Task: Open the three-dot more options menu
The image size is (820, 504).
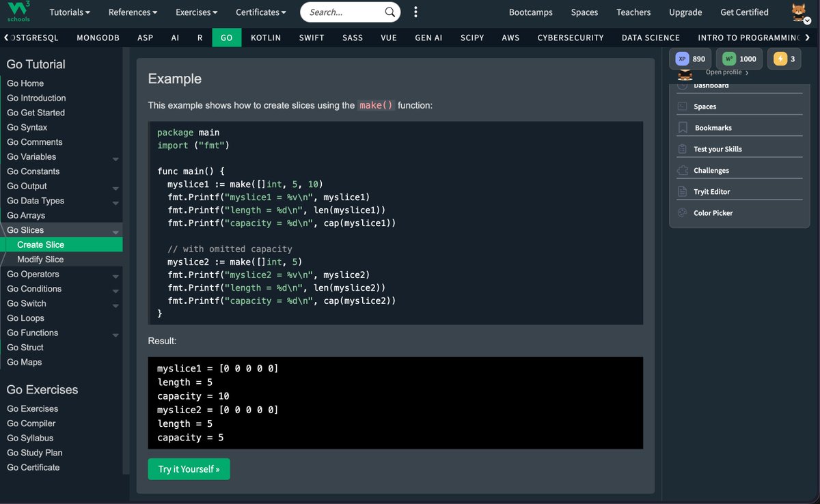Action: [415, 12]
